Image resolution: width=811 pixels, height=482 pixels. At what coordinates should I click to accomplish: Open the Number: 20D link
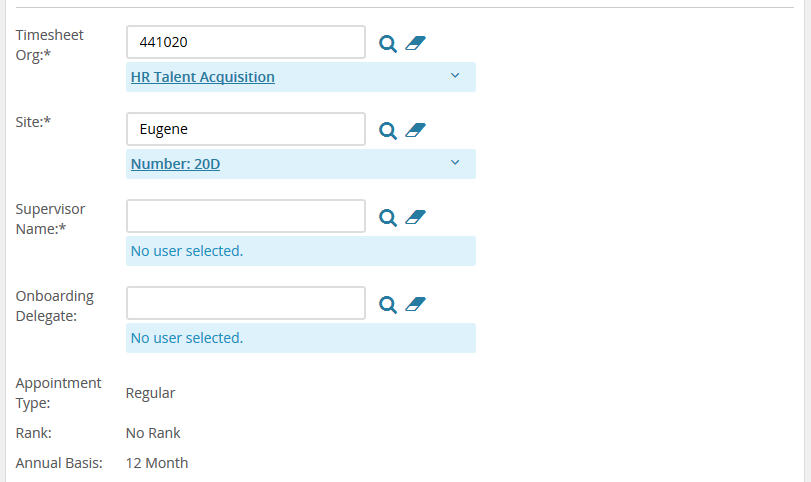coord(175,164)
